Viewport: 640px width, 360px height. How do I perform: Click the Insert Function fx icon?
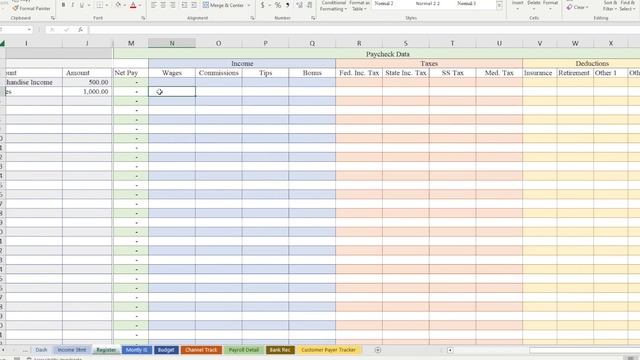click(x=81, y=29)
